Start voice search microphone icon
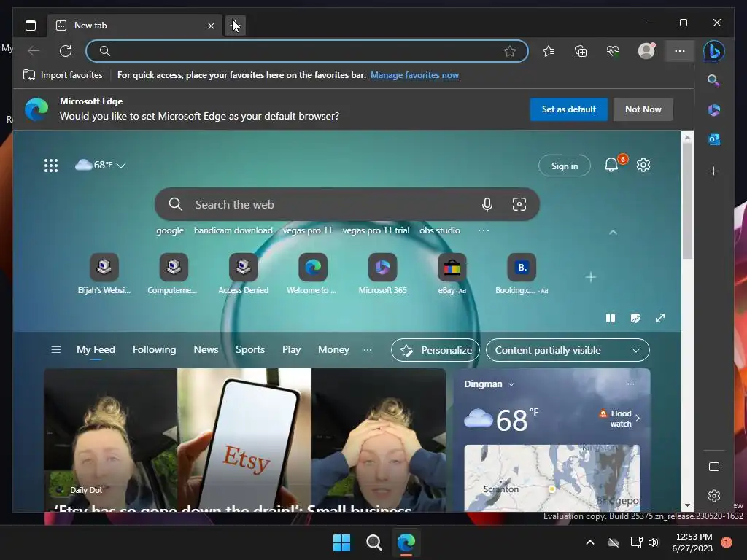Screen dimensions: 747x560 pyautogui.click(x=487, y=204)
